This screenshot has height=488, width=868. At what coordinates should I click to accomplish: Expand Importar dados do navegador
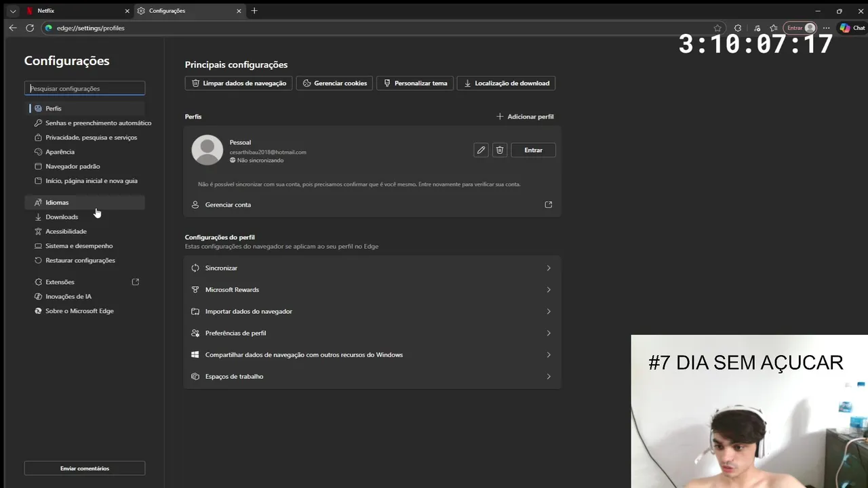tap(372, 312)
